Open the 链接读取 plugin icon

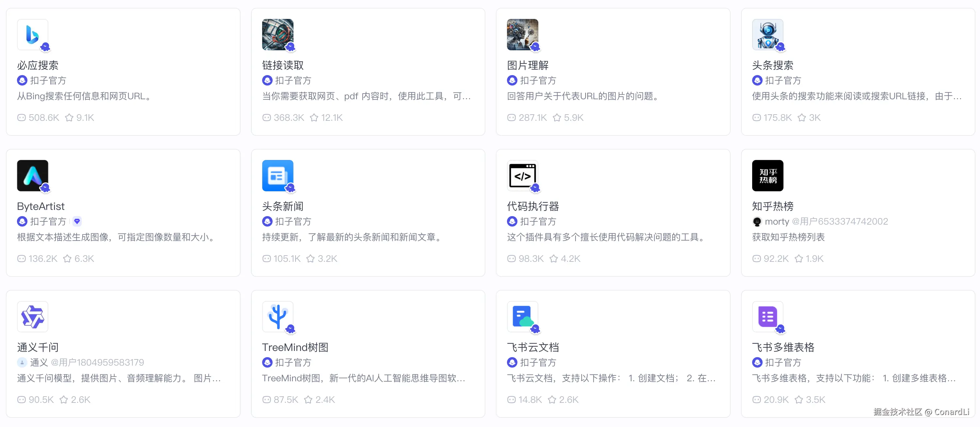(278, 35)
